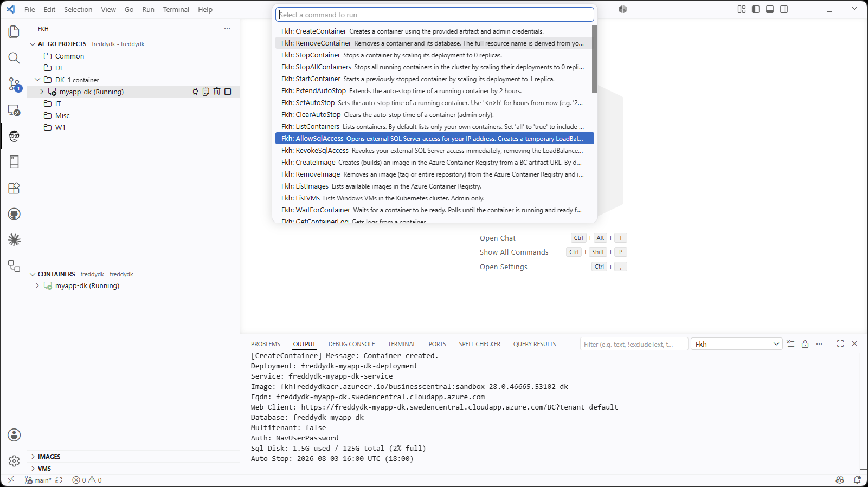Viewport: 868px width, 487px height.
Task: Open output panel More Actions ellipsis
Action: [819, 344]
